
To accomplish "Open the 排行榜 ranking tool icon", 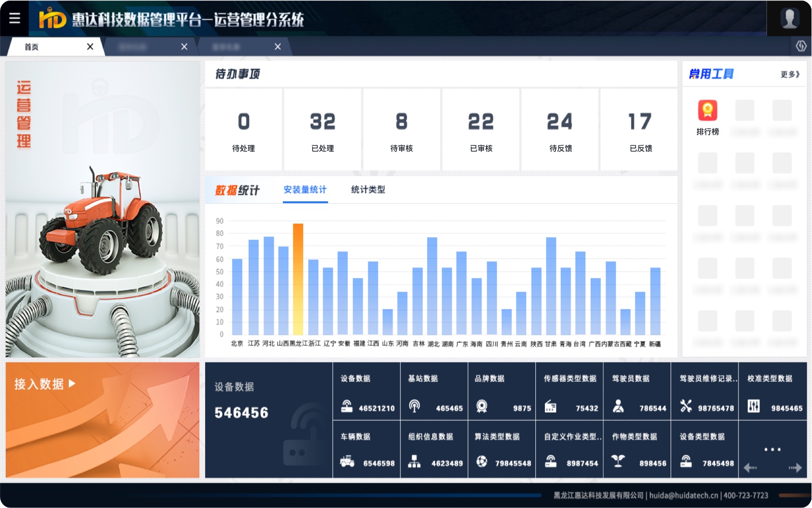I will pyautogui.click(x=708, y=111).
